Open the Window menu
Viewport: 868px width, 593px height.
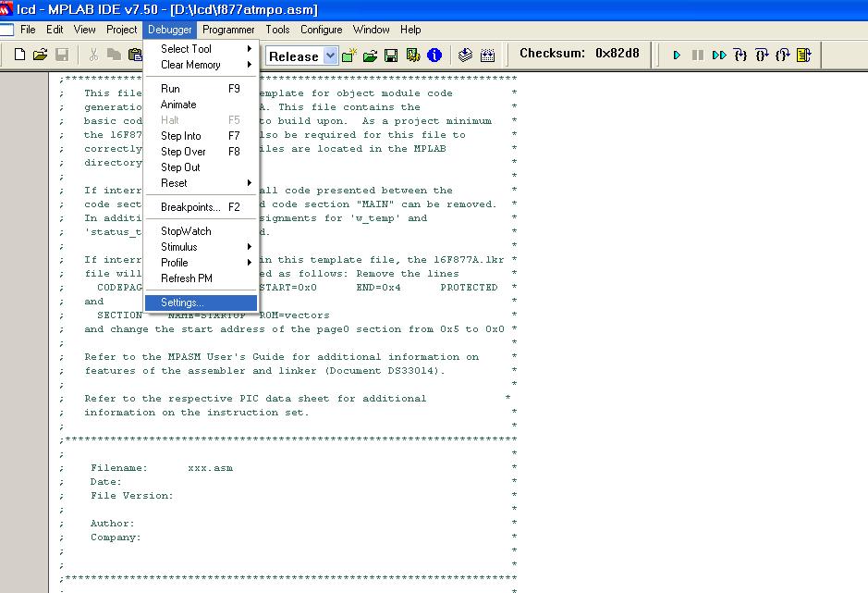point(371,30)
